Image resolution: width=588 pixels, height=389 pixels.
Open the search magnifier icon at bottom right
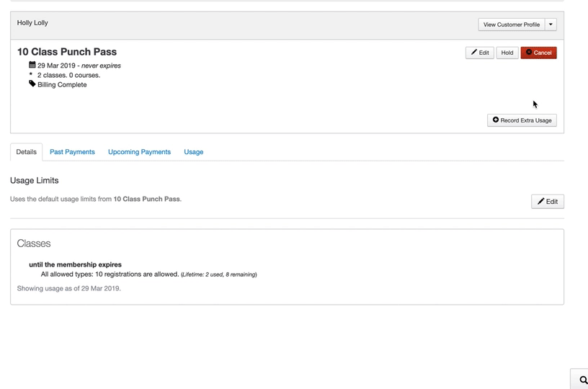[583, 380]
